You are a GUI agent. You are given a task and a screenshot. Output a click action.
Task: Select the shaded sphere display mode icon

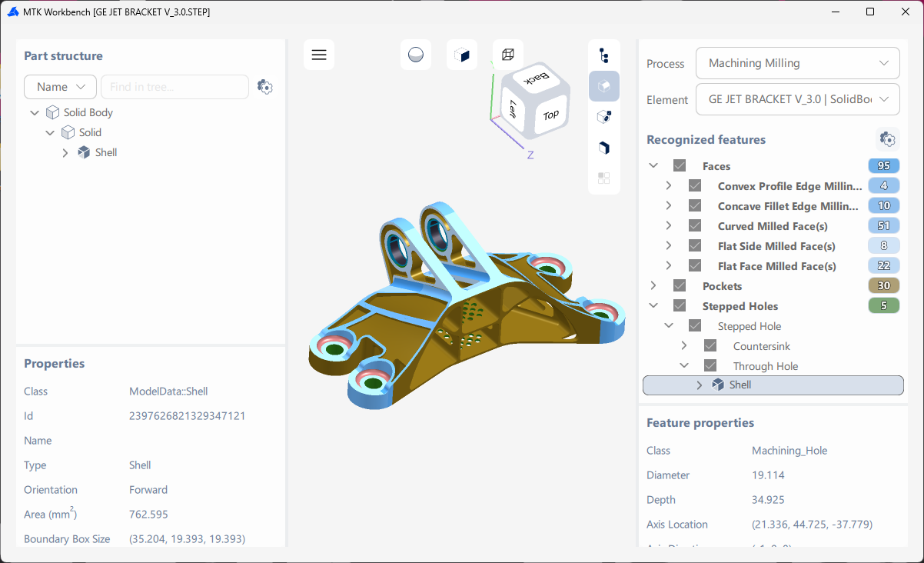416,55
